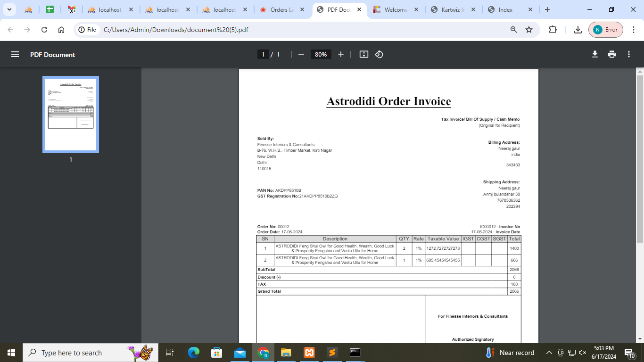This screenshot has width=644, height=362.
Task: Open the Chrome Extensions puzzle icon
Action: (553, 30)
